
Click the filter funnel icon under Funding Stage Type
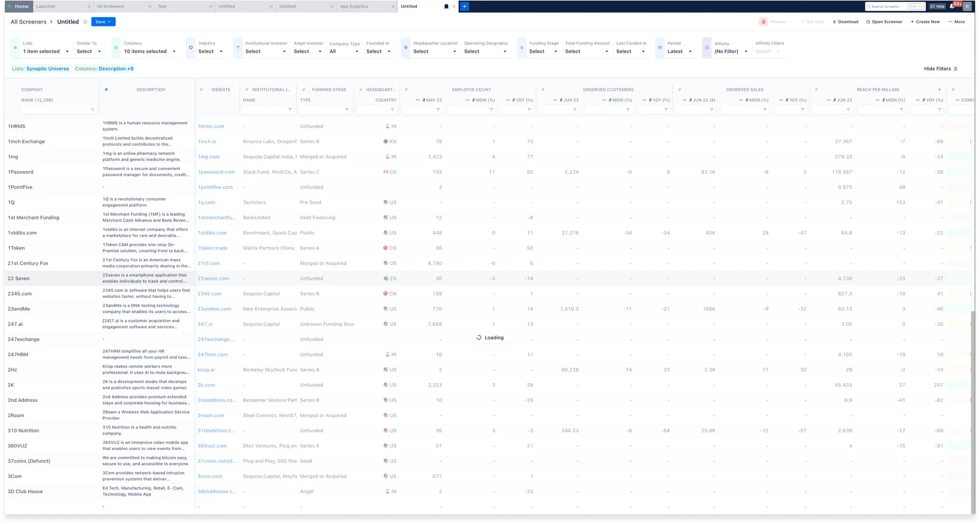347,110
